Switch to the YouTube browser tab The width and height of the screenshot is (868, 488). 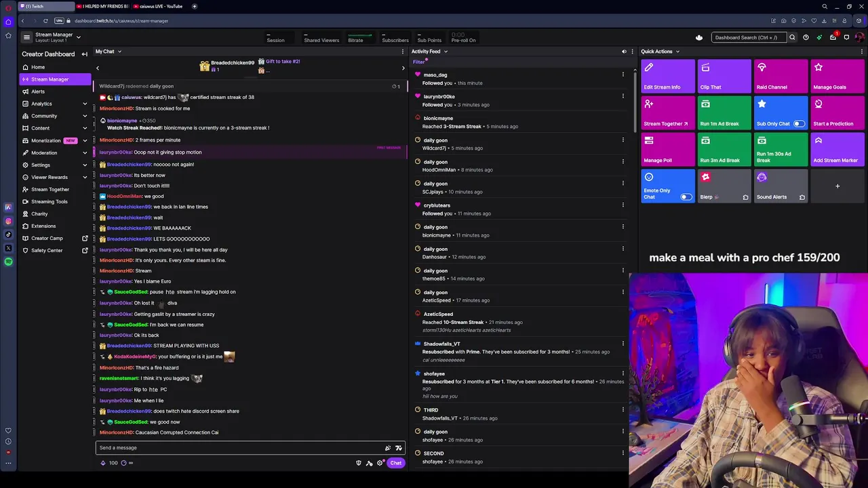pos(160,6)
